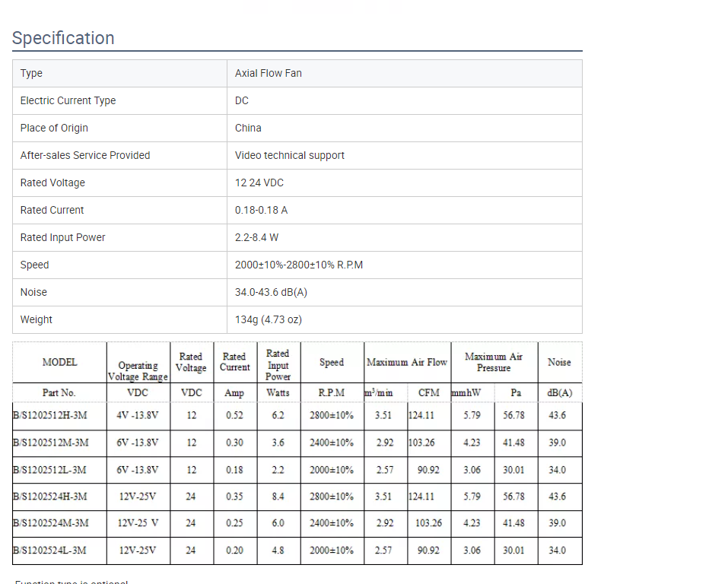Click the "DC" value for Electric Current Type
Screen dimensions: 728x584
241,100
